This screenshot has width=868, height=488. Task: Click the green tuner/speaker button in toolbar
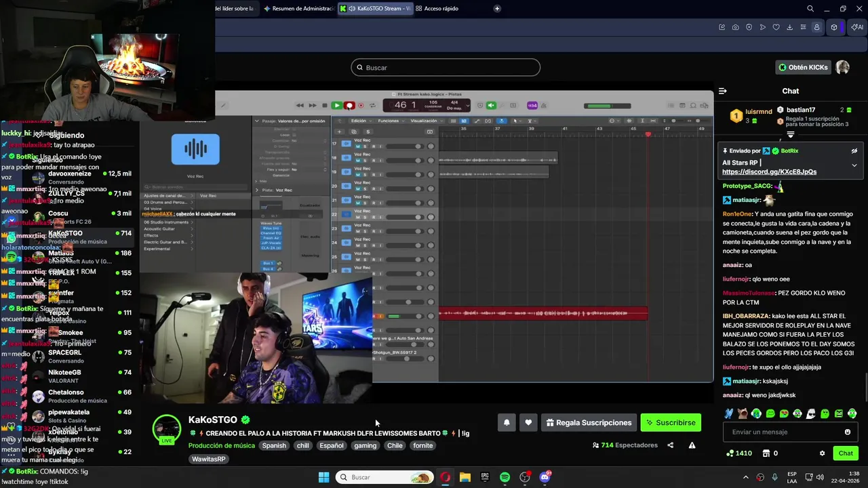tap(491, 106)
